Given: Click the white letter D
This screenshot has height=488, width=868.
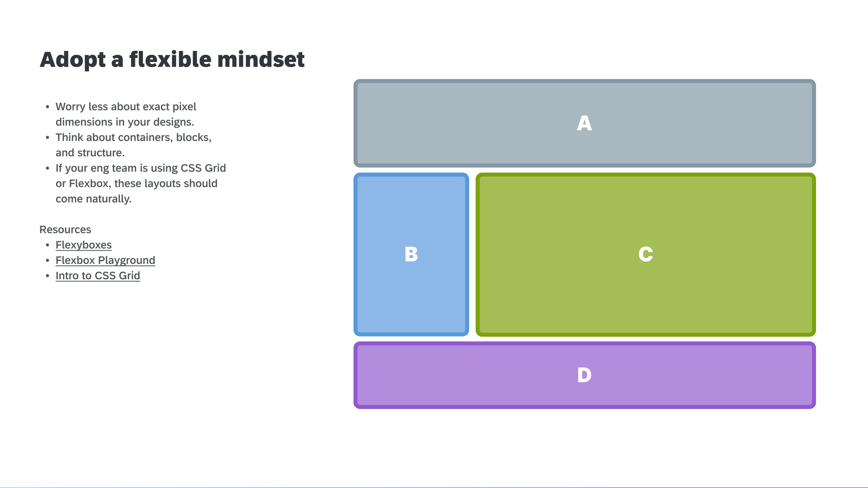Looking at the screenshot, I should pos(584,375).
